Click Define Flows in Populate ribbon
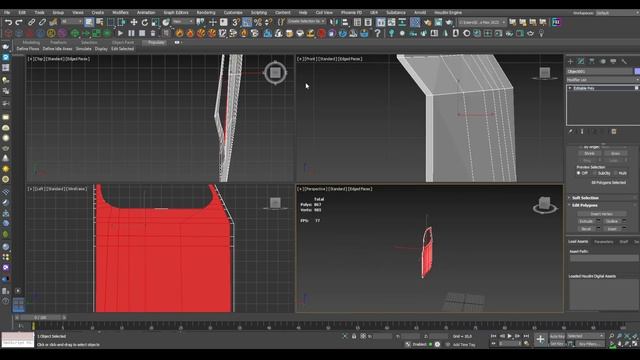The image size is (640, 360). (x=28, y=49)
